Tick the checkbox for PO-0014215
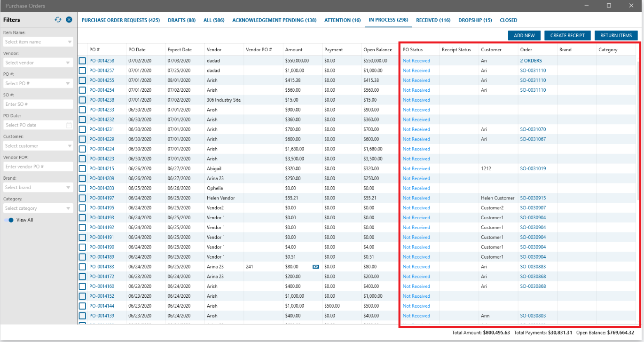This screenshot has height=342, width=644. coord(82,168)
